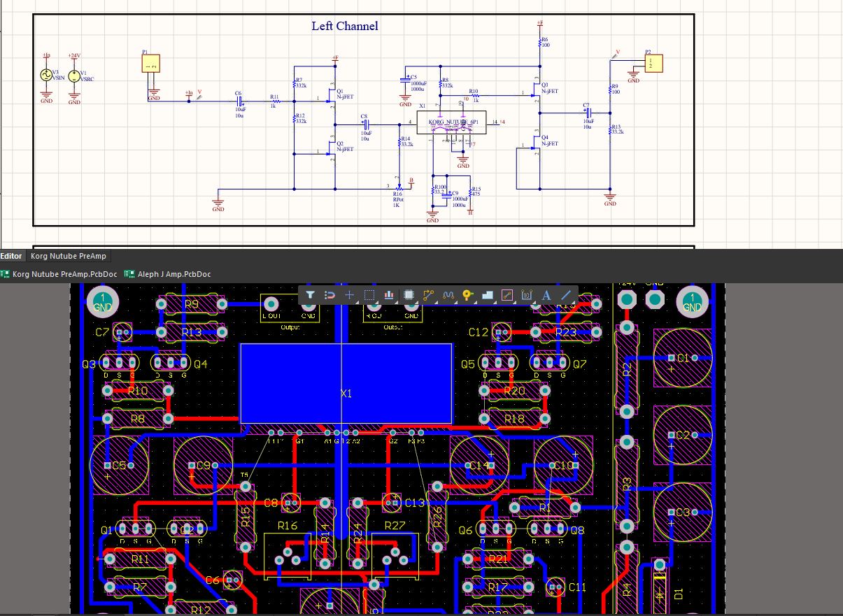Select connector P2 in the schematic

click(653, 63)
